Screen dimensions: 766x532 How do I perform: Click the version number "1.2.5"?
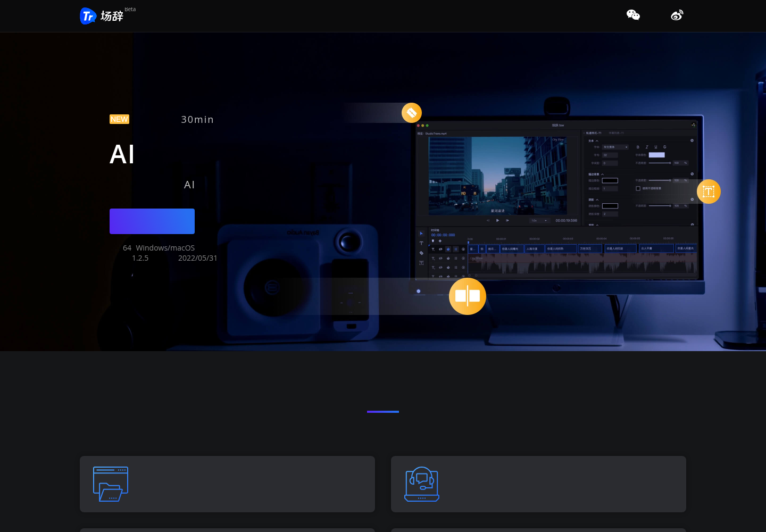(x=140, y=258)
